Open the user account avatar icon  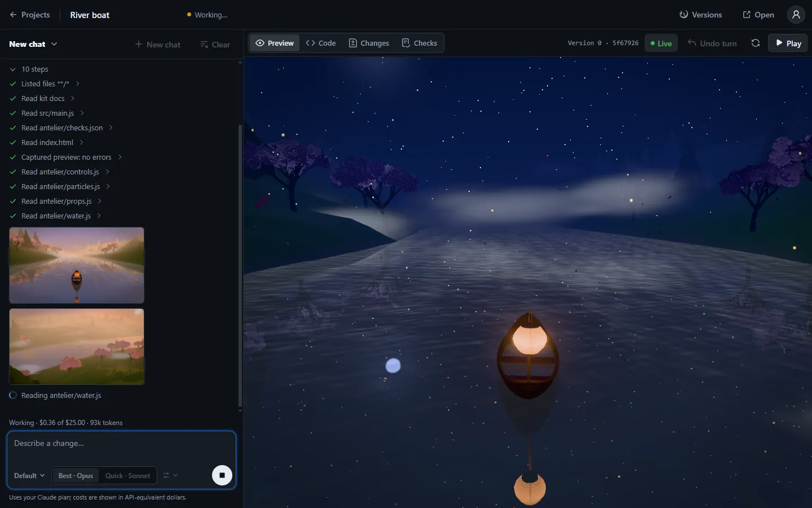pyautogui.click(x=796, y=15)
